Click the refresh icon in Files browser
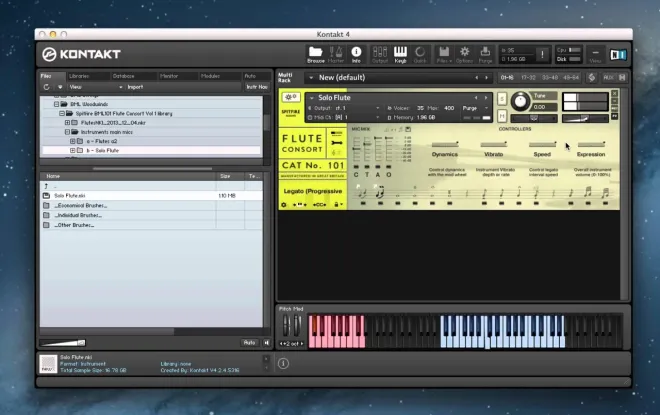 click(x=46, y=87)
